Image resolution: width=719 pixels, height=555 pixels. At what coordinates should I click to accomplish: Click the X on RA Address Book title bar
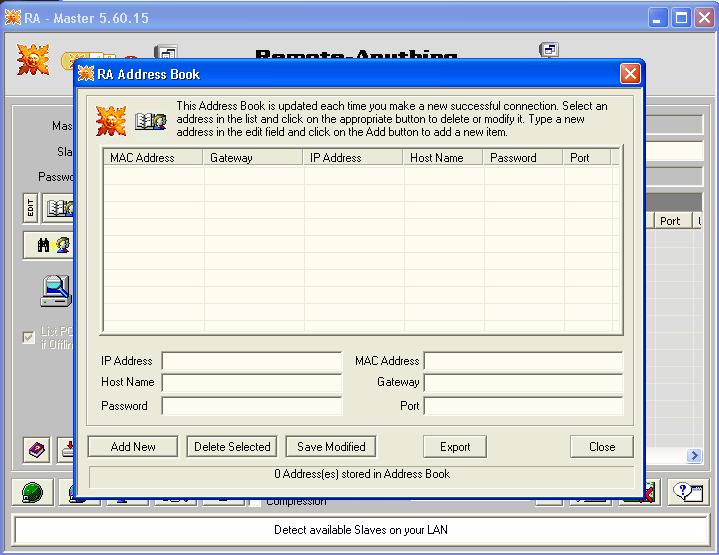[630, 73]
